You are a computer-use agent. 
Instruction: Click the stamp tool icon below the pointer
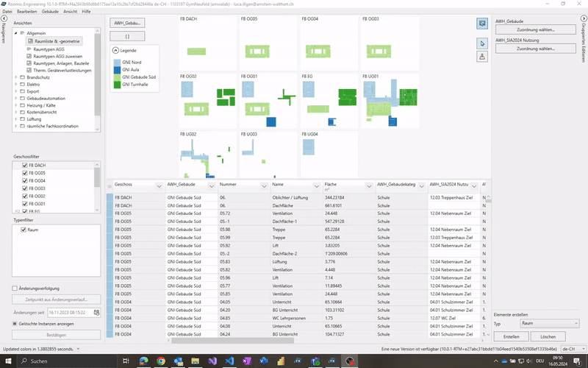[x=482, y=57]
